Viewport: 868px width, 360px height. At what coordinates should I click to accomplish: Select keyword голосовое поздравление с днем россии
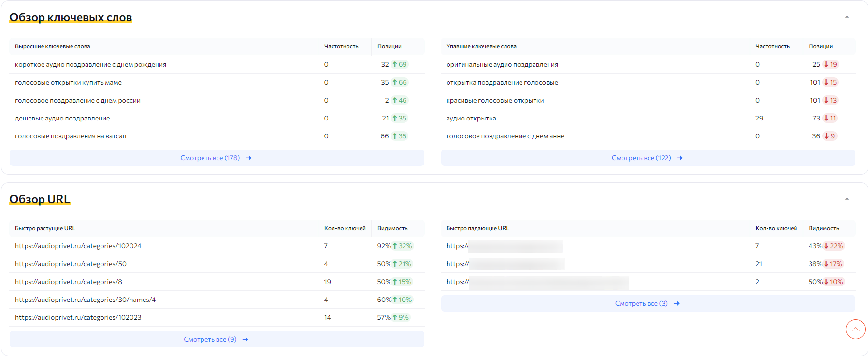coord(78,100)
